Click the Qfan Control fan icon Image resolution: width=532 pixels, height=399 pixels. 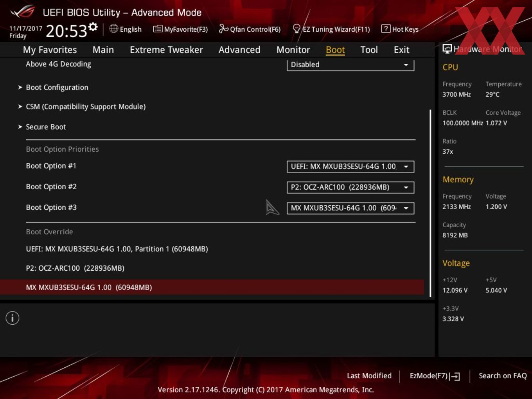223,29
